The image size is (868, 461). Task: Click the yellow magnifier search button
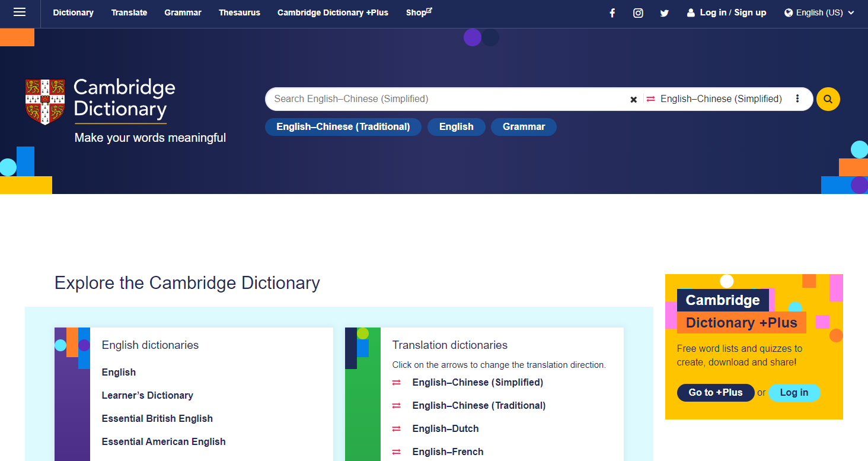point(828,99)
